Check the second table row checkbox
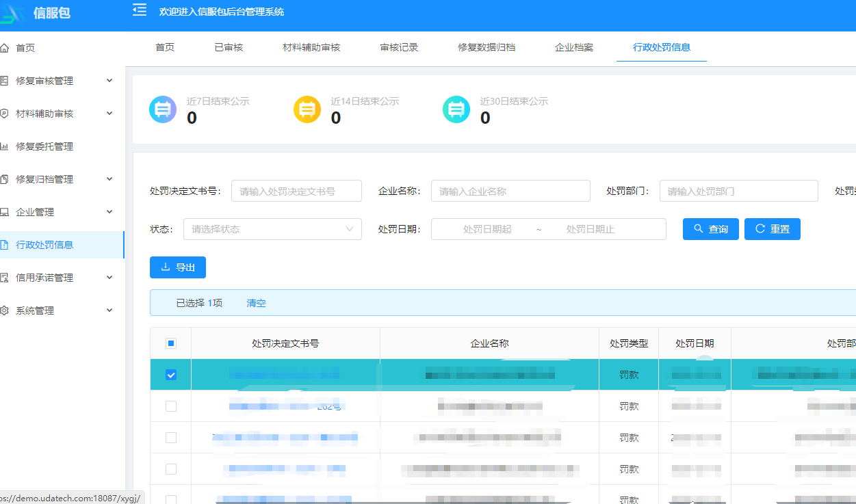This screenshot has width=856, height=504. pos(171,406)
